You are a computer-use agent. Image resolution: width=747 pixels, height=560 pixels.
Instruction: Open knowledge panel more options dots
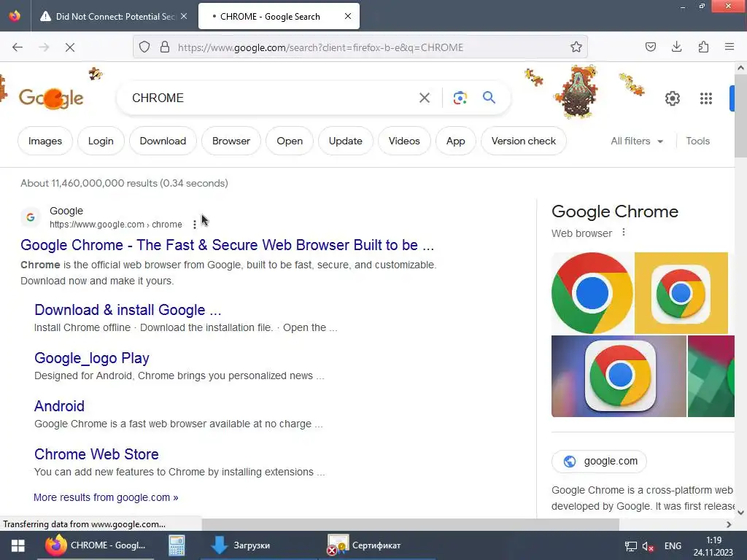click(x=624, y=233)
